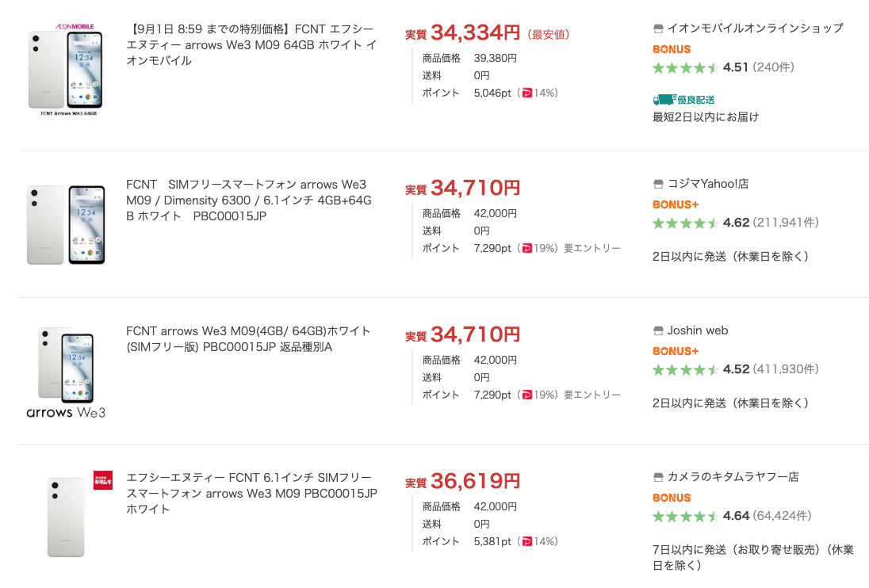The image size is (869, 588).
Task: Open the コジマ SIMフリースマートフォン arrows We3 listing
Action: click(x=249, y=200)
